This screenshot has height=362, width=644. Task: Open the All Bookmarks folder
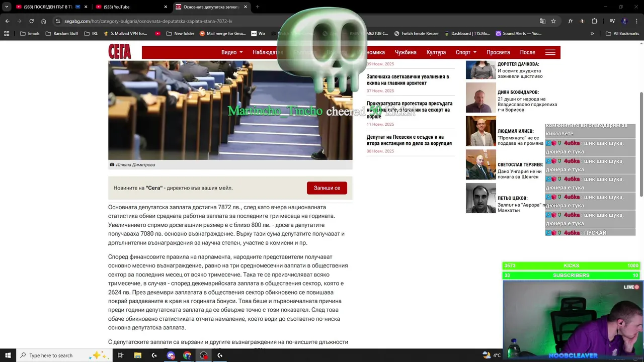pyautogui.click(x=622, y=33)
